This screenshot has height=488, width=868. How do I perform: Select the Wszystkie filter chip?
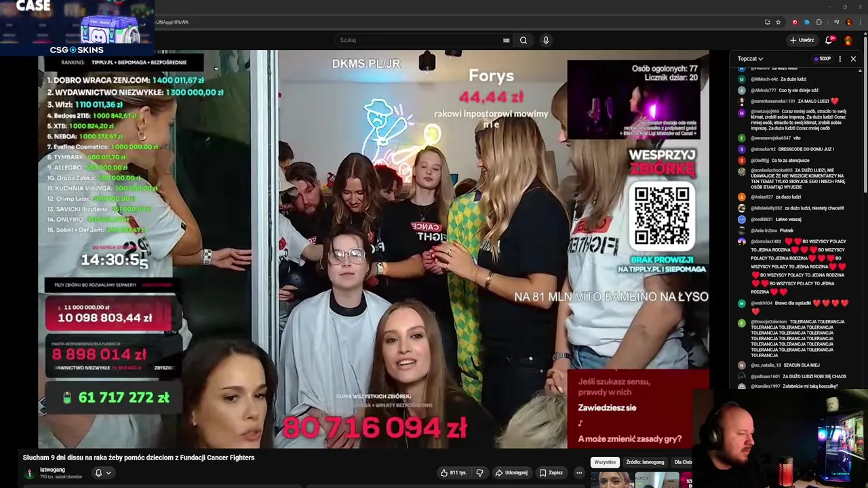click(605, 462)
